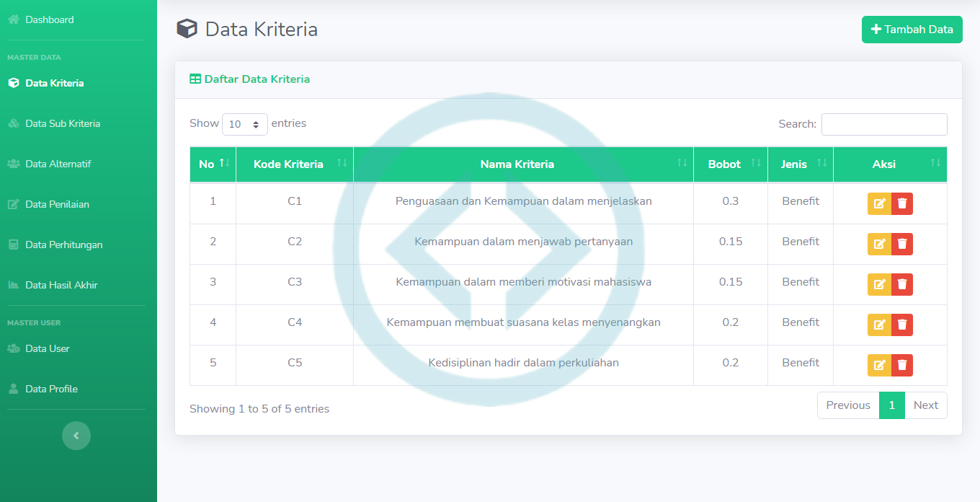Collapse the sidebar with the chevron button
The height and width of the screenshot is (502, 980).
(x=76, y=436)
